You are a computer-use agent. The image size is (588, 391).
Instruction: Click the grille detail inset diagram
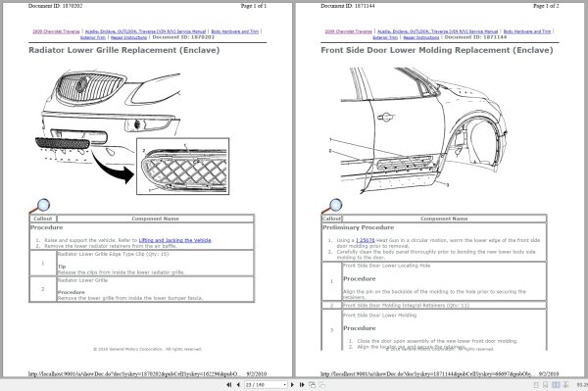click(183, 166)
